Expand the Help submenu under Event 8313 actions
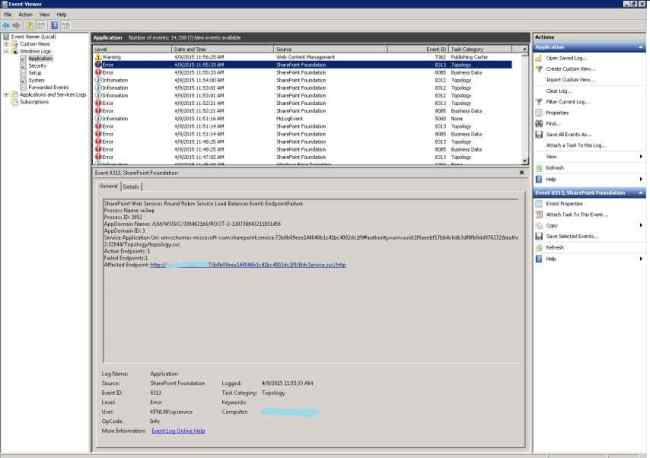650x458 pixels. 641,259
